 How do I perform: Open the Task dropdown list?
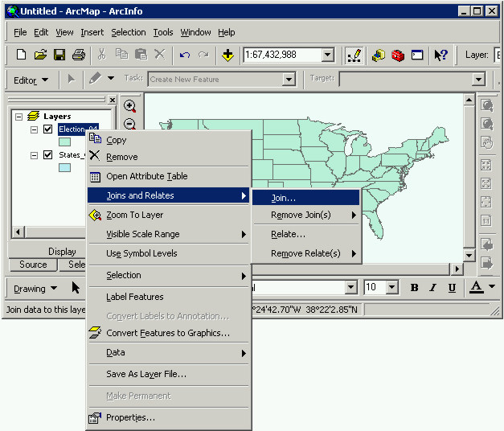[x=289, y=79]
